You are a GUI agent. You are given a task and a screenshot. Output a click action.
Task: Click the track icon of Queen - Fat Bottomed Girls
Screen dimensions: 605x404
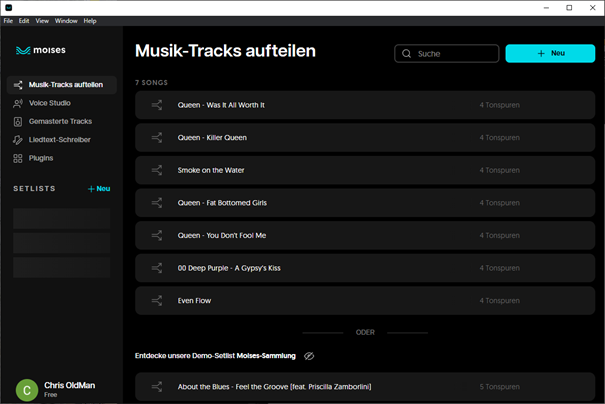pos(157,203)
